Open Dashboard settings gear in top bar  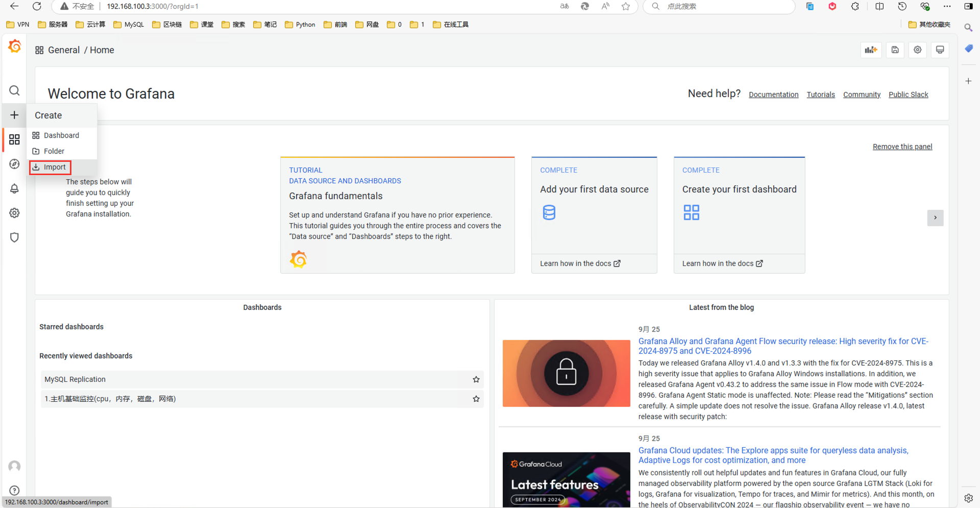coord(918,50)
